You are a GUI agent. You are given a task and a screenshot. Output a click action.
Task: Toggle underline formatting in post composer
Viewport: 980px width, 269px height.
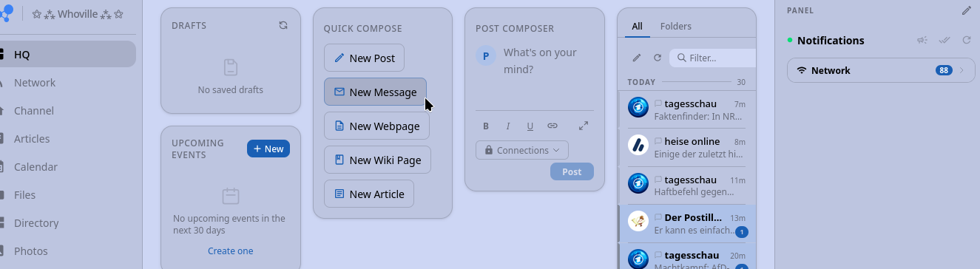(x=530, y=126)
